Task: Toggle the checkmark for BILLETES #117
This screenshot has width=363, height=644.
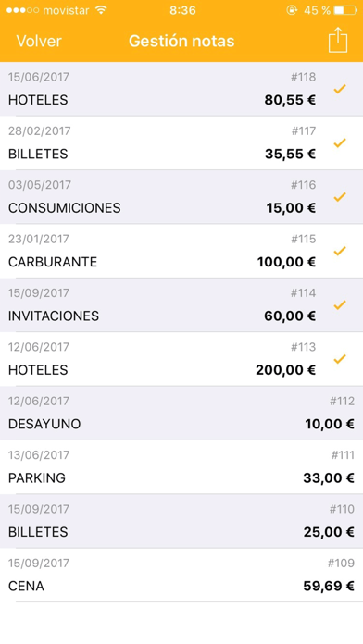Action: pyautogui.click(x=340, y=142)
